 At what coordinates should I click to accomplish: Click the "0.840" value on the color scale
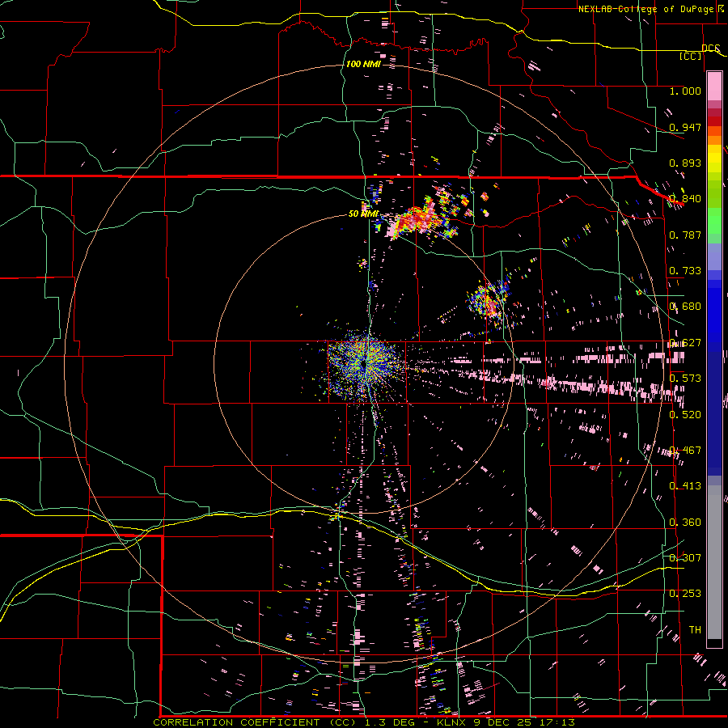685,199
